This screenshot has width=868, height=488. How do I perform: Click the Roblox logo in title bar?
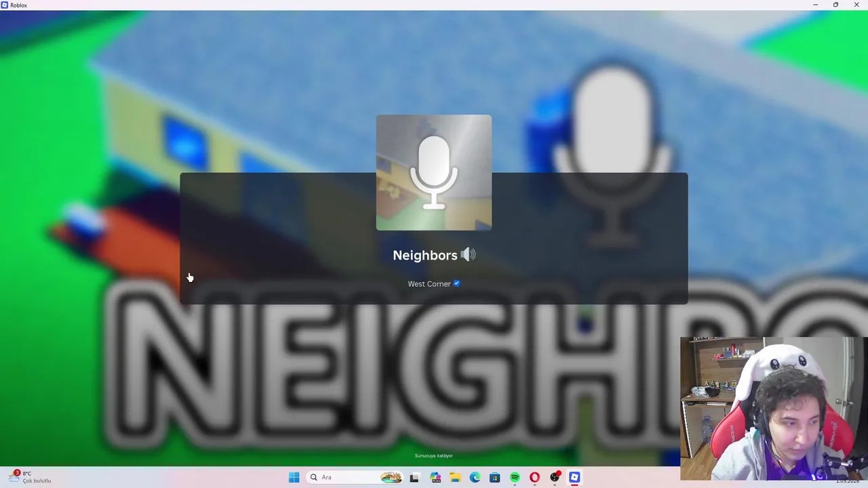5,5
